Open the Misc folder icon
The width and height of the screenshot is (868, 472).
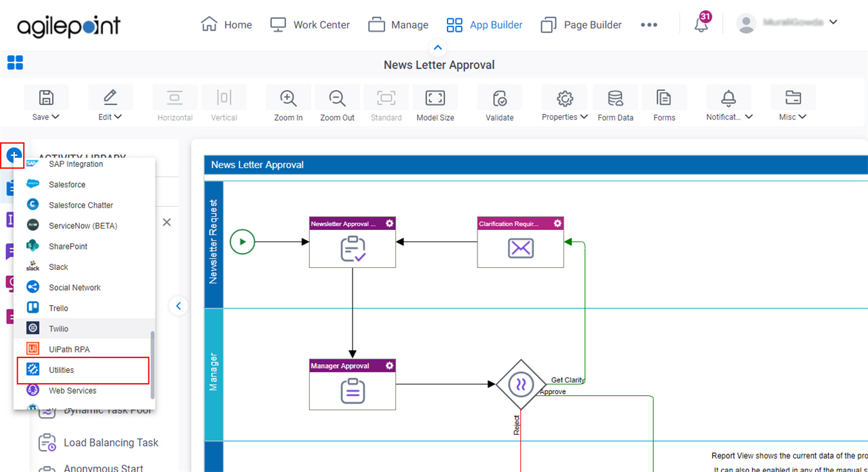tap(793, 98)
